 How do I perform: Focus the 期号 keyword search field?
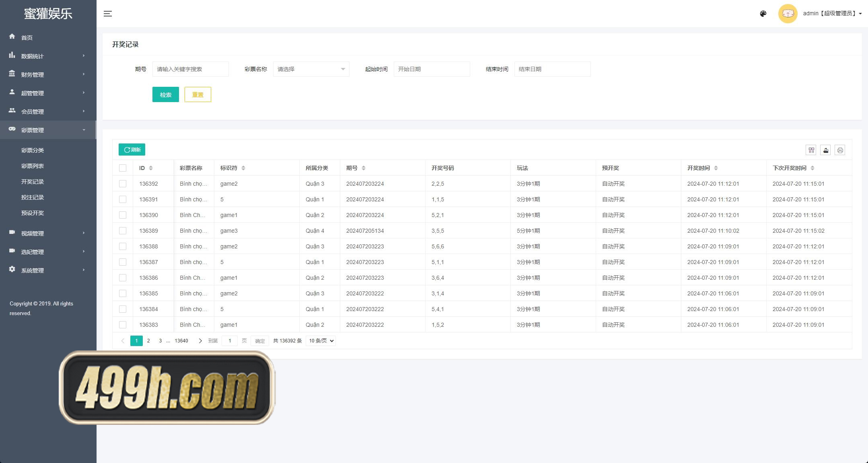[190, 69]
